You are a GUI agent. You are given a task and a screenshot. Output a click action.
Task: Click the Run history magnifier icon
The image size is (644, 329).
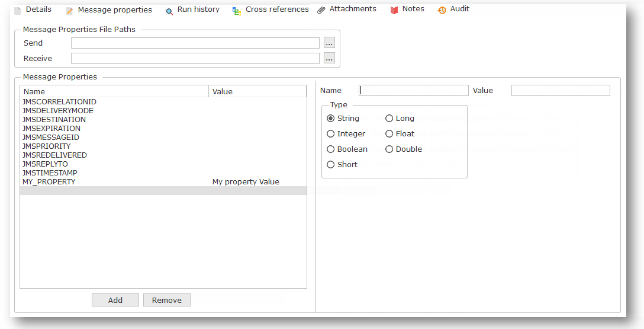click(x=169, y=11)
